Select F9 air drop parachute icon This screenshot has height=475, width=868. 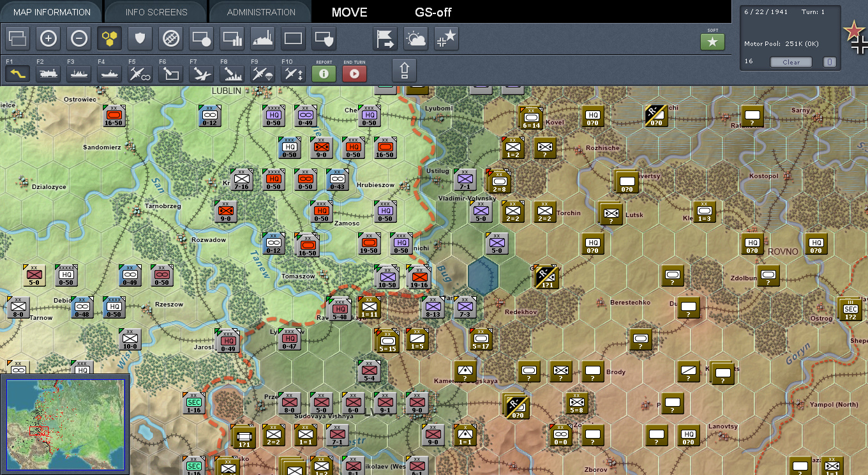262,73
